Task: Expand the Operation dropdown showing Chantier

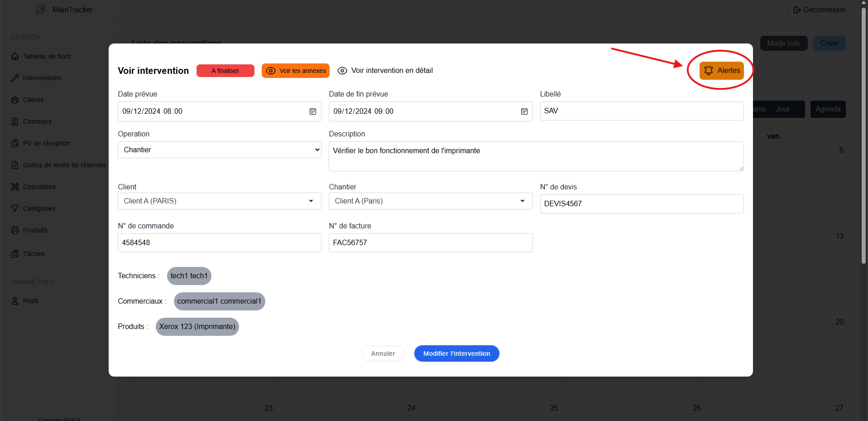Action: pos(219,150)
